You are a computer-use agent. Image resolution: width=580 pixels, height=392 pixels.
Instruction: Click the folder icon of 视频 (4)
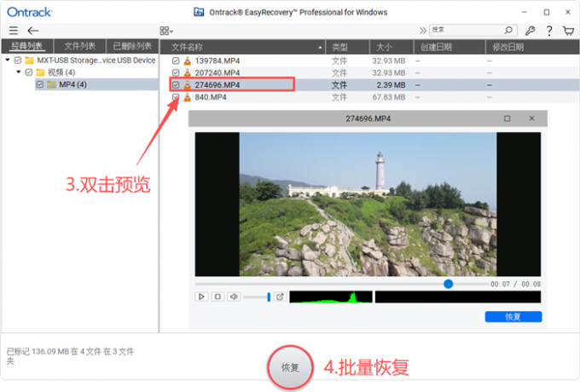(x=40, y=72)
